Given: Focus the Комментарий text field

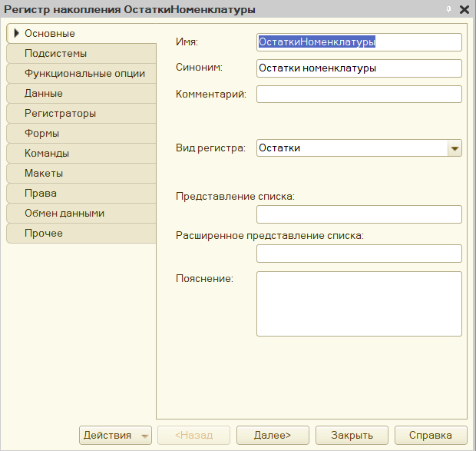Looking at the screenshot, I should coord(359,95).
